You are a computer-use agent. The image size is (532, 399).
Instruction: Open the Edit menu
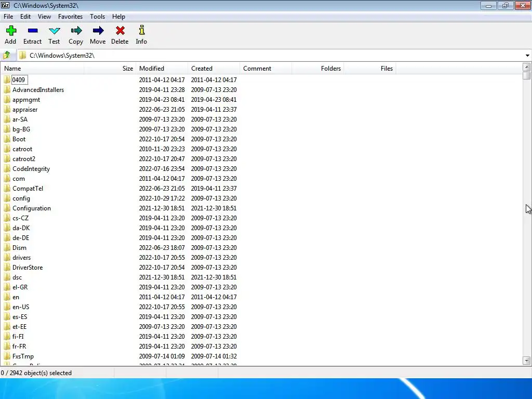pyautogui.click(x=25, y=16)
